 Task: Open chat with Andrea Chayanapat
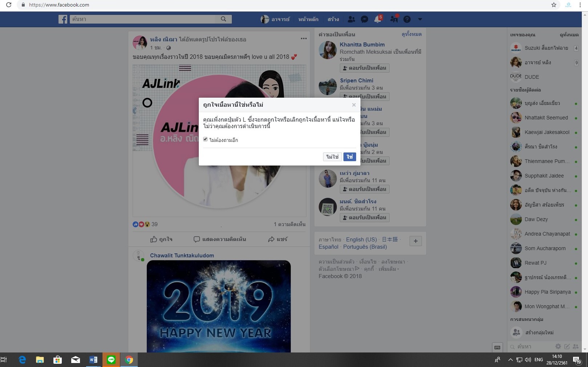(x=544, y=234)
